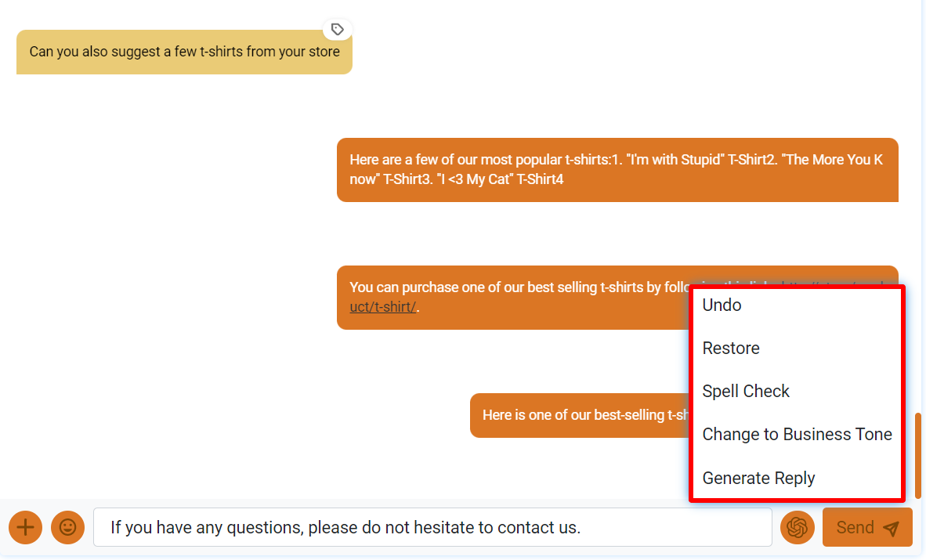This screenshot has height=560, width=926.
Task: Open the t-shirt product link
Action: point(383,306)
